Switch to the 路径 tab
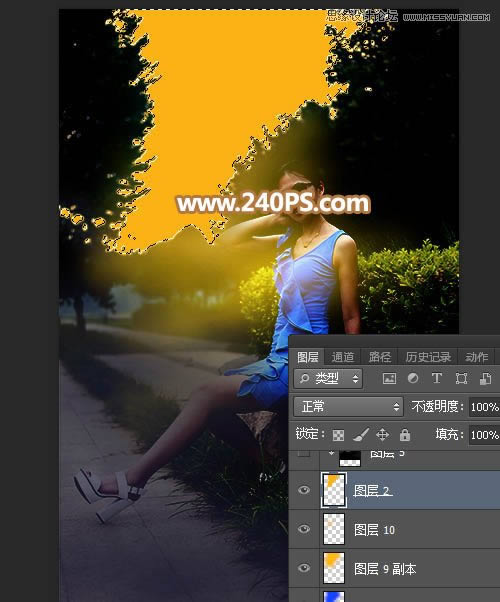This screenshot has height=602, width=500. tap(379, 357)
